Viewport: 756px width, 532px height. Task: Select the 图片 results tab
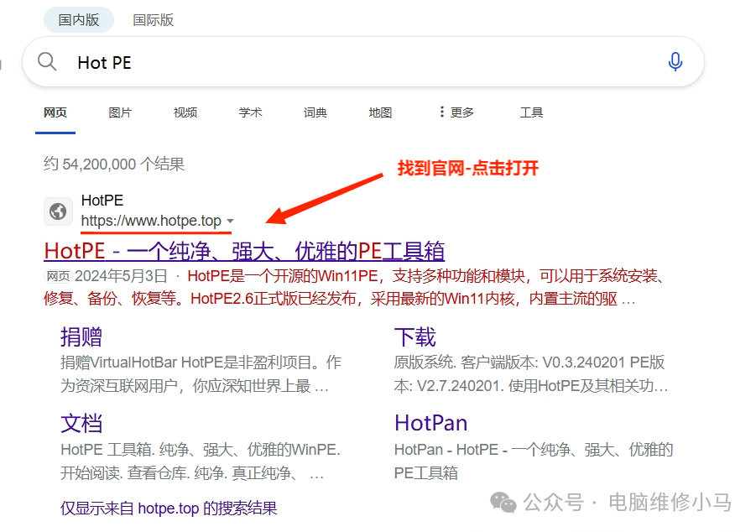[120, 112]
